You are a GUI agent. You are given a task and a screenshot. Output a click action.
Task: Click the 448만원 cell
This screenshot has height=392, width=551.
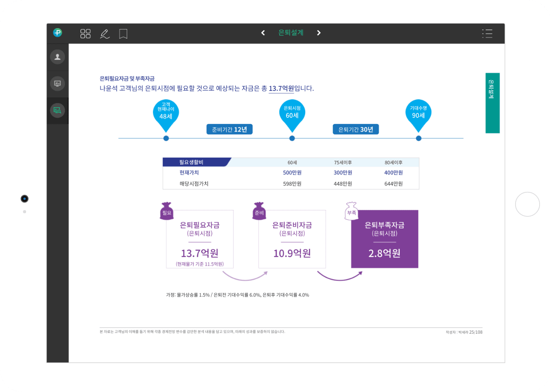click(343, 184)
